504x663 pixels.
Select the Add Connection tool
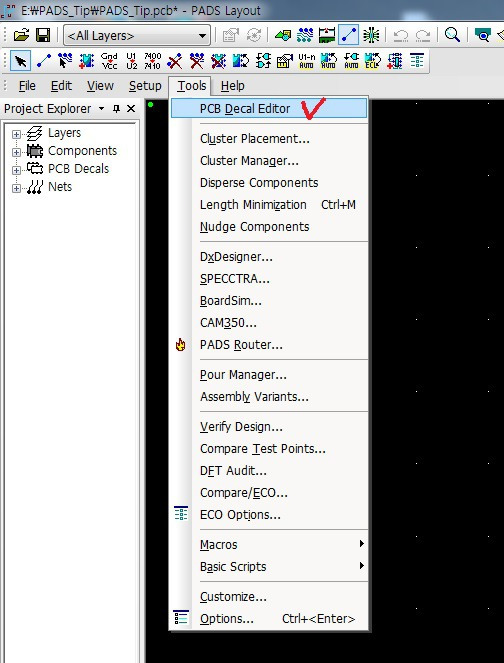44,61
